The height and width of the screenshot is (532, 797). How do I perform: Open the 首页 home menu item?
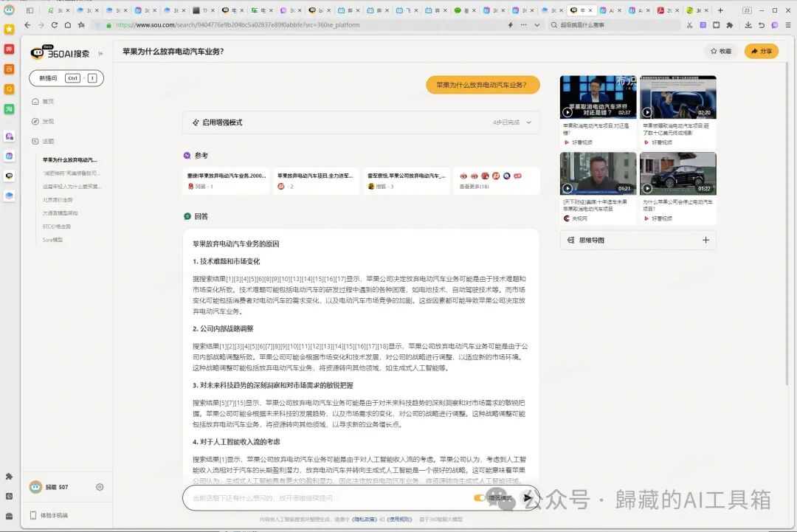click(44, 102)
